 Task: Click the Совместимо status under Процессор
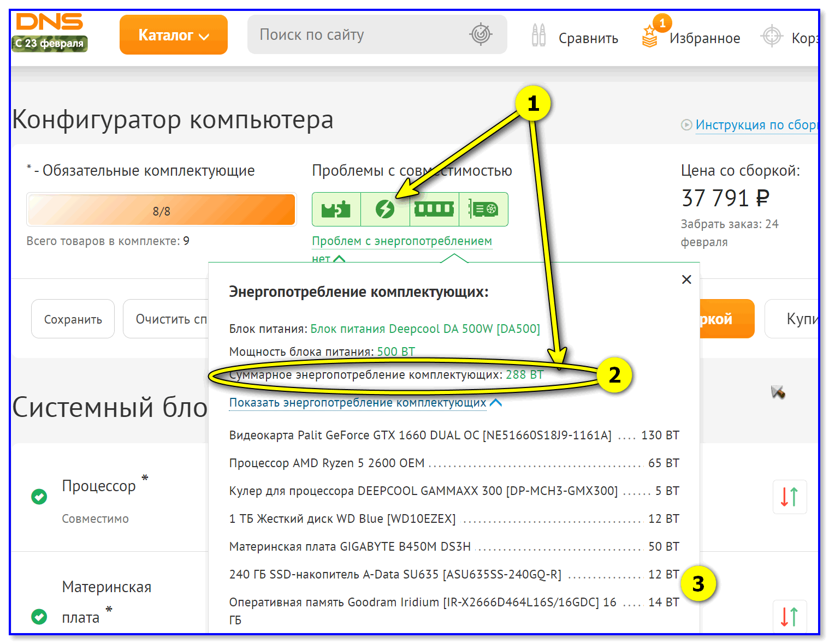coord(95,518)
